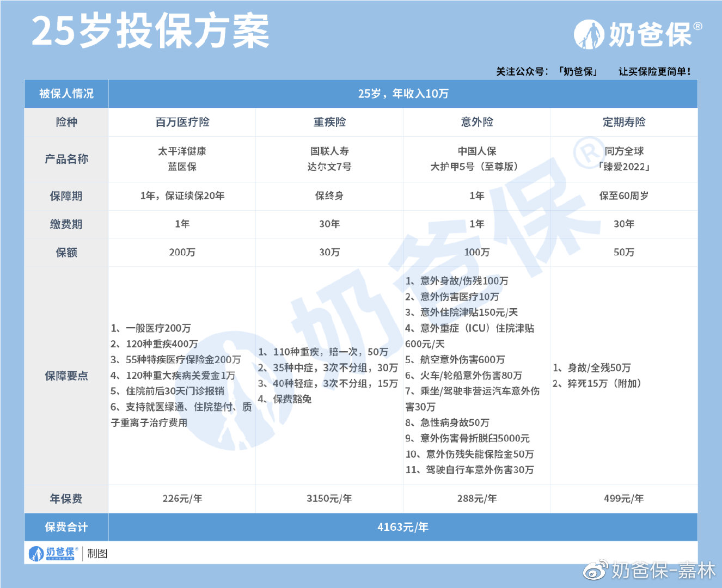722x588 pixels.
Task: Select the line 1、身故/全残50万
Action: point(592,368)
